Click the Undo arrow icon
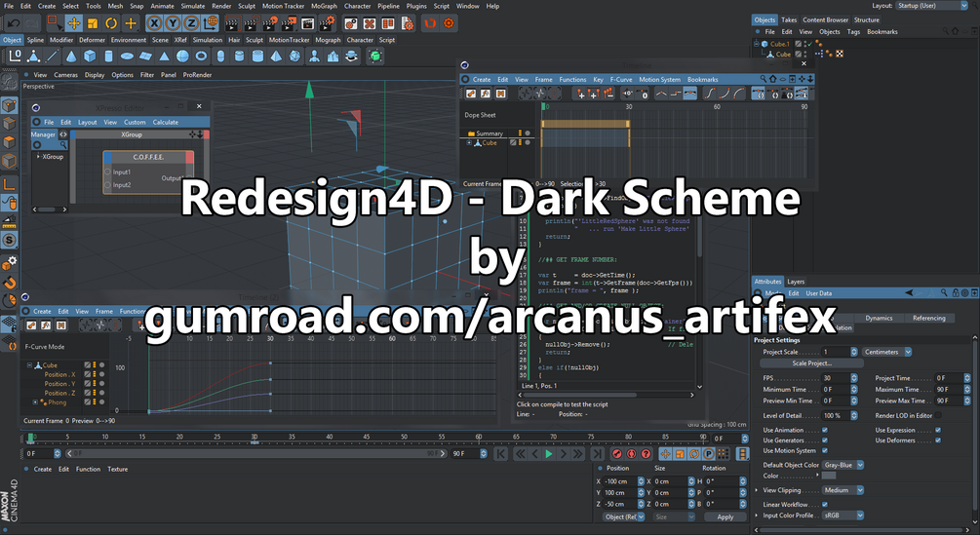This screenshot has height=535, width=980. point(13,23)
